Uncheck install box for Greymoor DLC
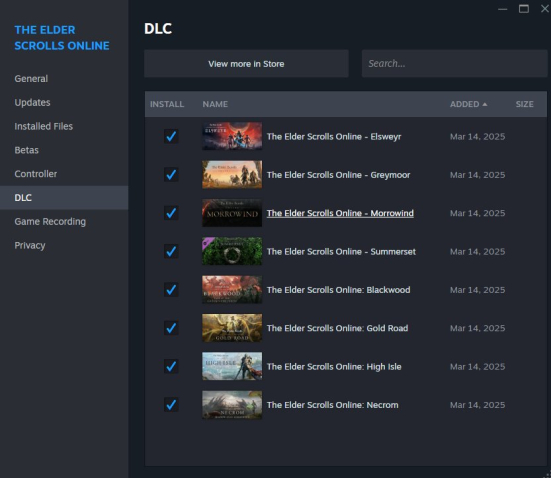Viewport: 551px width, 478px height. point(171,175)
